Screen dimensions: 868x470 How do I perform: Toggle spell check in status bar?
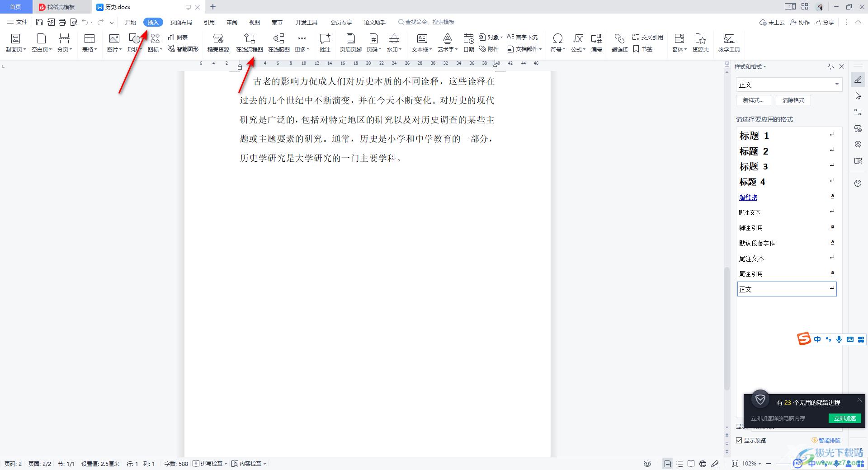[210, 464]
